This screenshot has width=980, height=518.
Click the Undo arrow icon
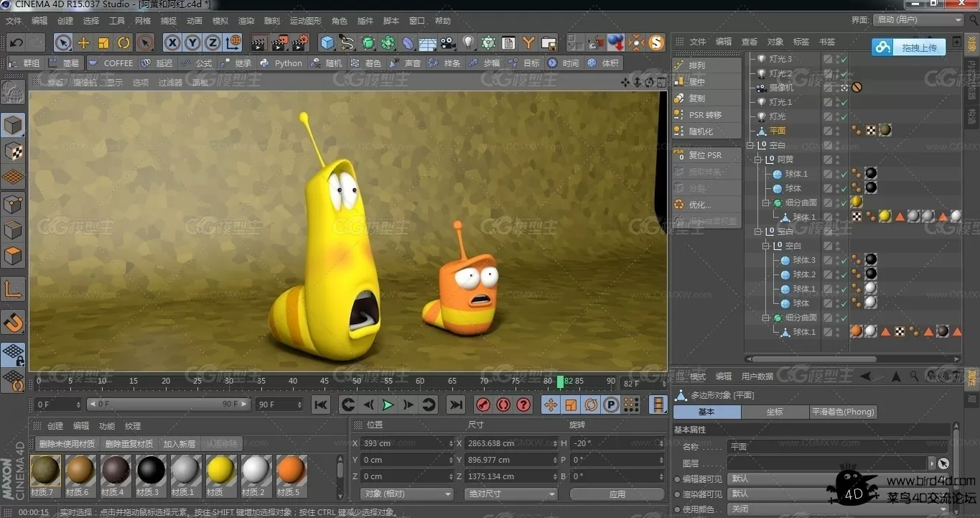click(17, 42)
